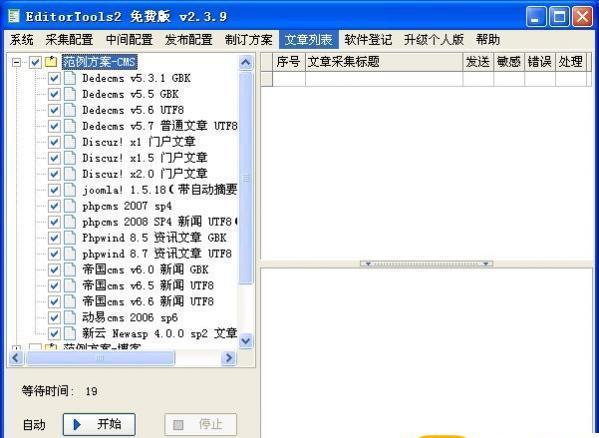
Task: Click document icon beside joomla! 1.5.18
Action: pos(70,190)
